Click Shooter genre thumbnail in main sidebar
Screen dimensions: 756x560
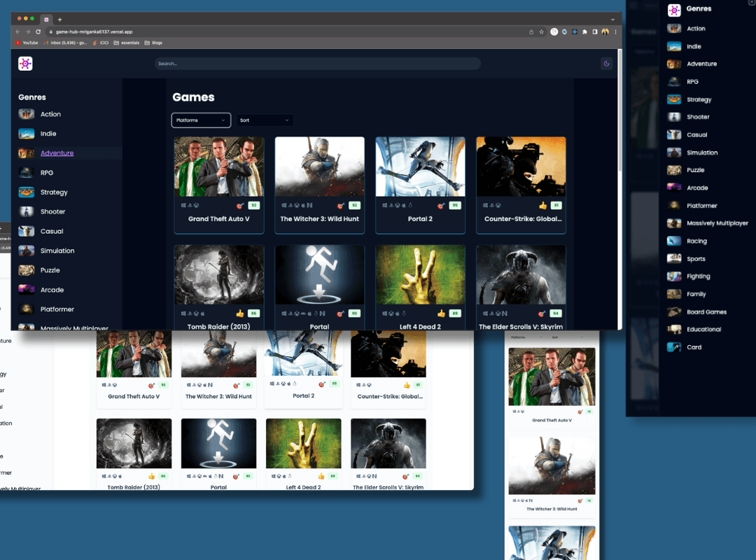26,211
